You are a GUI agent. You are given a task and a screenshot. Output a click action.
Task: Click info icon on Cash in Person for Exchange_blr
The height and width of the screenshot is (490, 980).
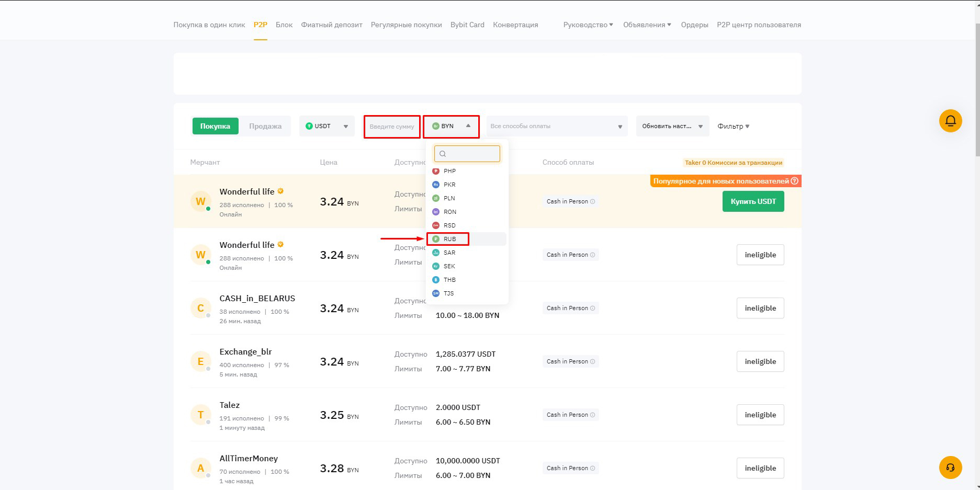pos(592,361)
